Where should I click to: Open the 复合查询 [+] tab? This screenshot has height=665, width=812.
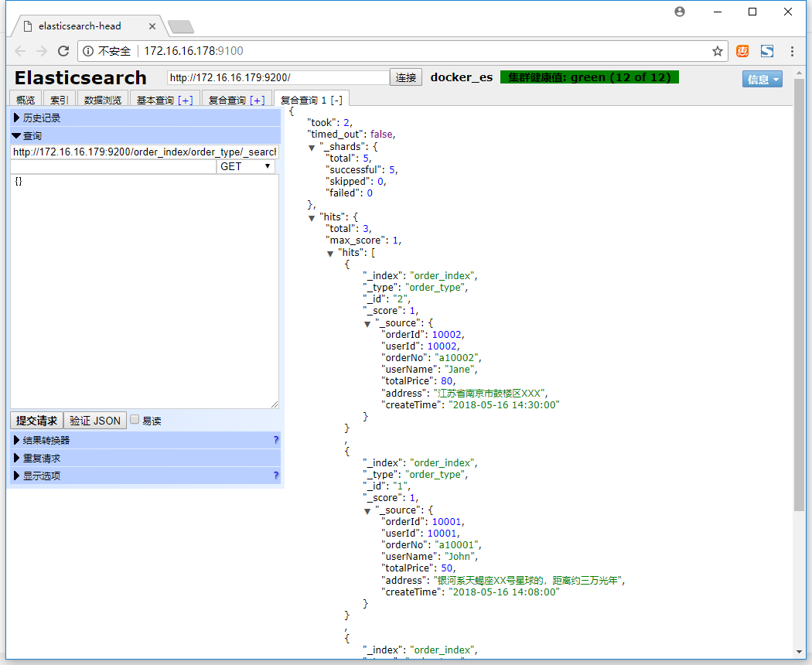pyautogui.click(x=237, y=100)
